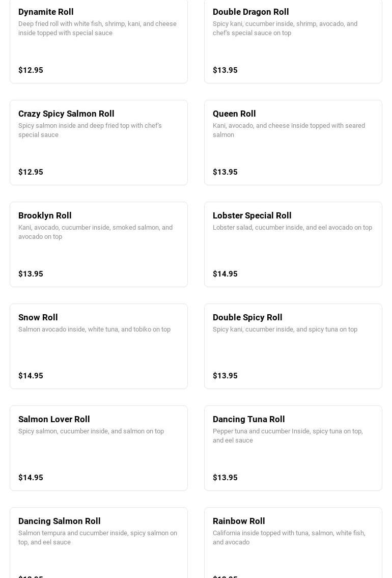Choose the Queen Roll item

point(234,114)
